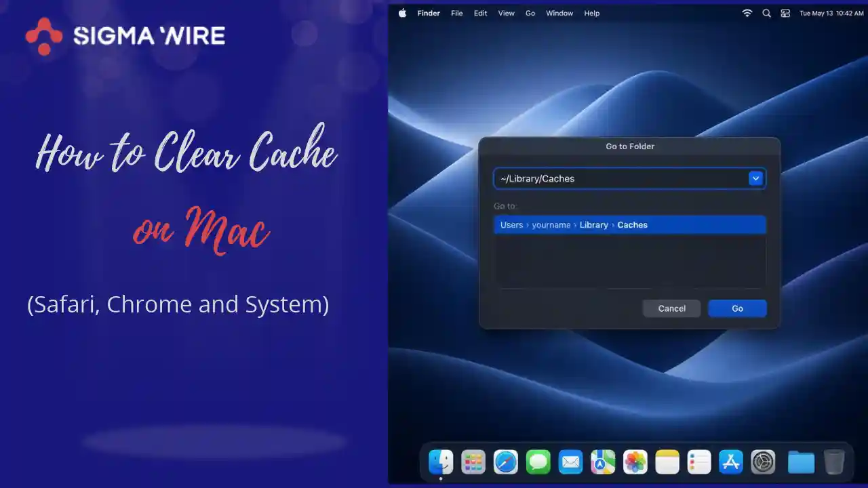Screen dimensions: 868x488
Task: Launch Safari from the Dock
Action: [x=506, y=462]
